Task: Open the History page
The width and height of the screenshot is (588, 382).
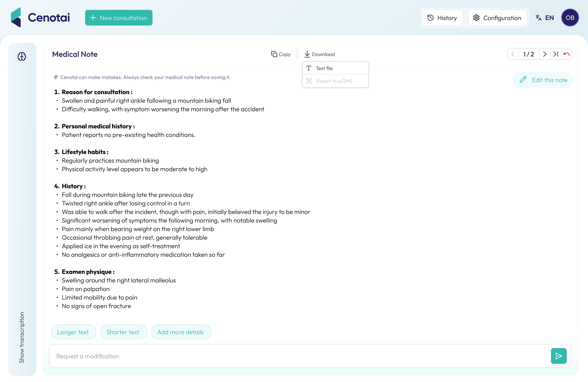Action: pos(442,18)
